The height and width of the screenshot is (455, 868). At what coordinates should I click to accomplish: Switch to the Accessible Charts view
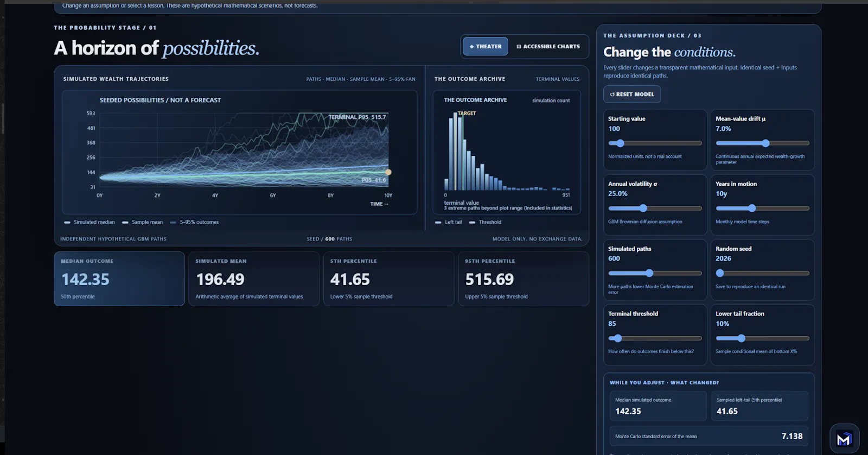click(x=548, y=47)
